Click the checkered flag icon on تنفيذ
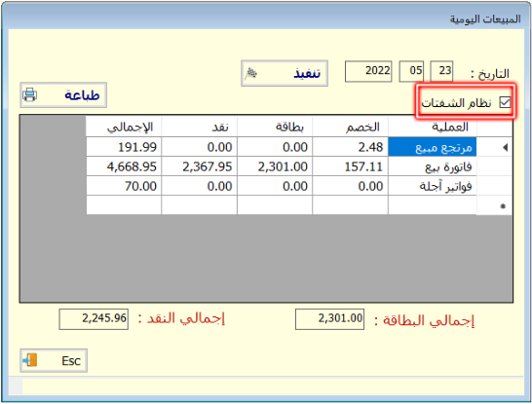This screenshot has width=532, height=404. pos(251,73)
